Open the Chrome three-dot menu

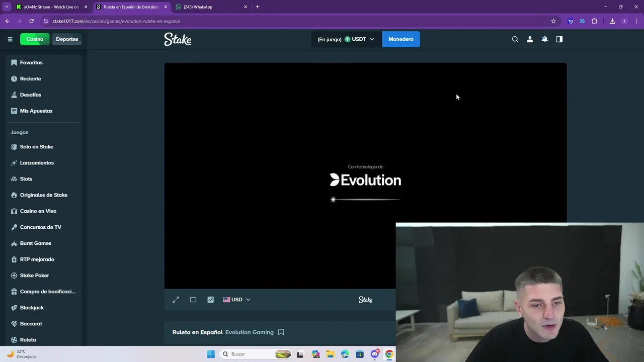[x=637, y=21]
